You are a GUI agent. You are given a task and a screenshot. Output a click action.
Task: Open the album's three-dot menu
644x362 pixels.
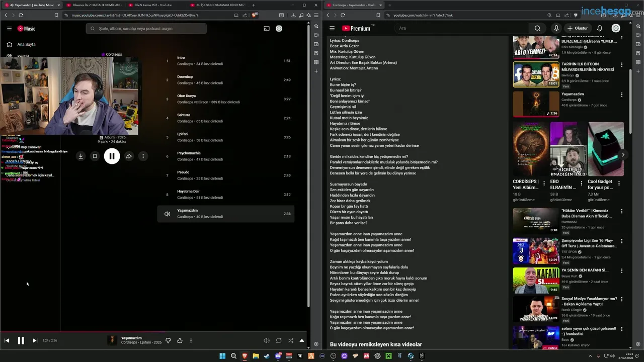click(143, 156)
